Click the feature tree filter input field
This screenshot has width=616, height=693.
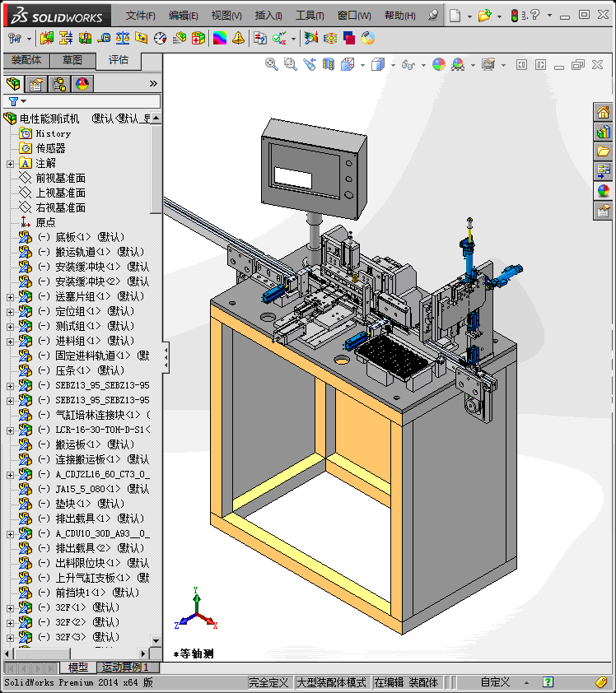pyautogui.click(x=82, y=101)
